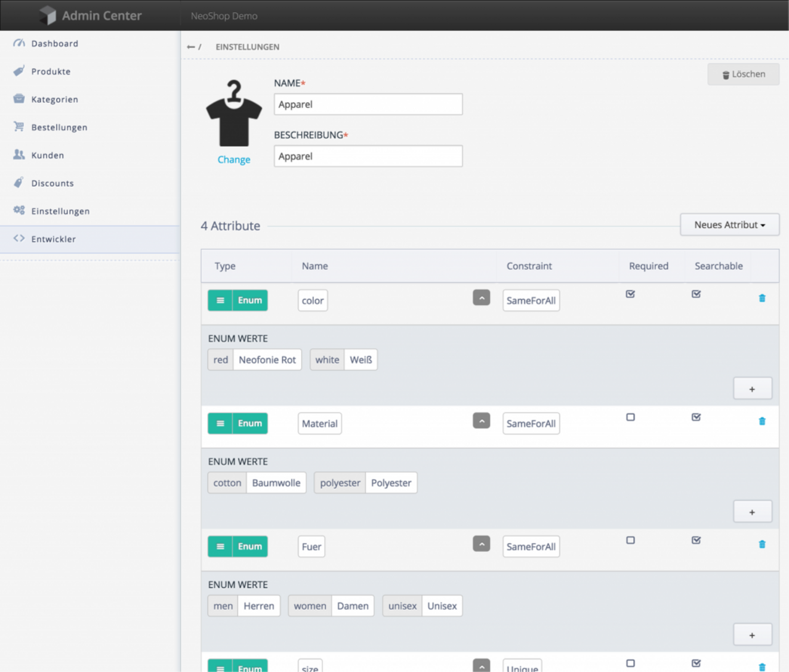Toggle Searchable checkbox for Fuer attribute

696,540
